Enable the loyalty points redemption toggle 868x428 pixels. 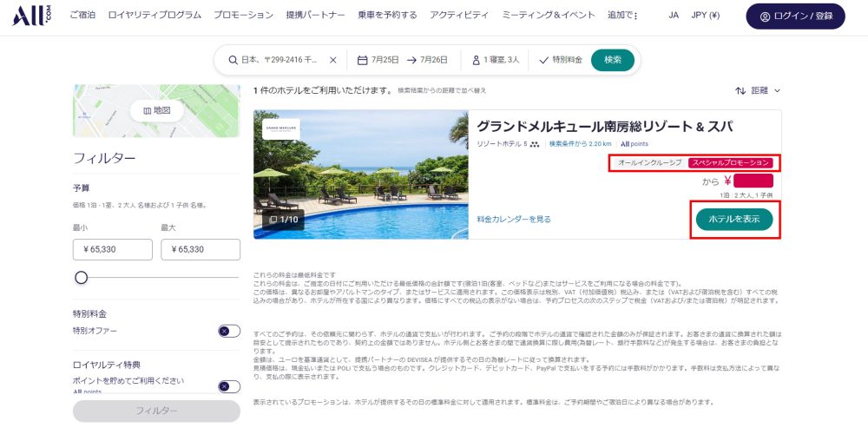229,386
